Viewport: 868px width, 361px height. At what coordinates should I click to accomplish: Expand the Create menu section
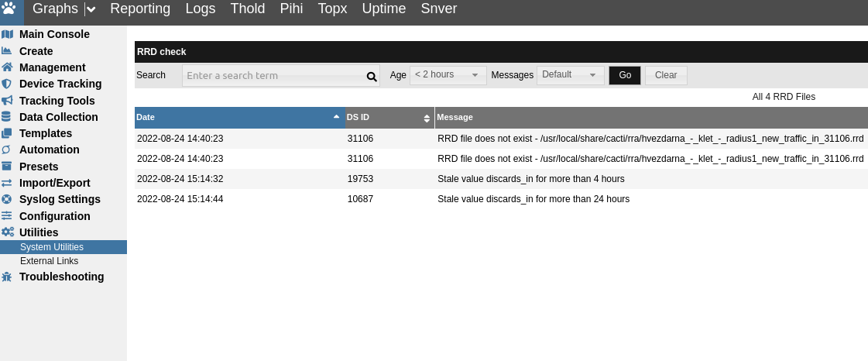pos(36,51)
